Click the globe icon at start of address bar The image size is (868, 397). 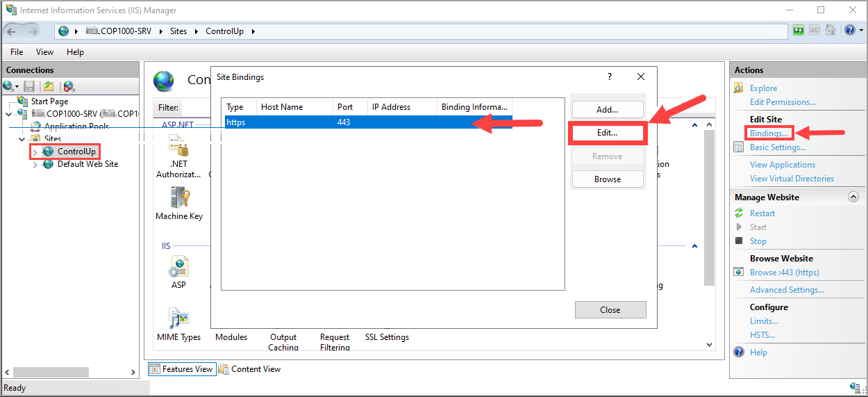(x=64, y=31)
